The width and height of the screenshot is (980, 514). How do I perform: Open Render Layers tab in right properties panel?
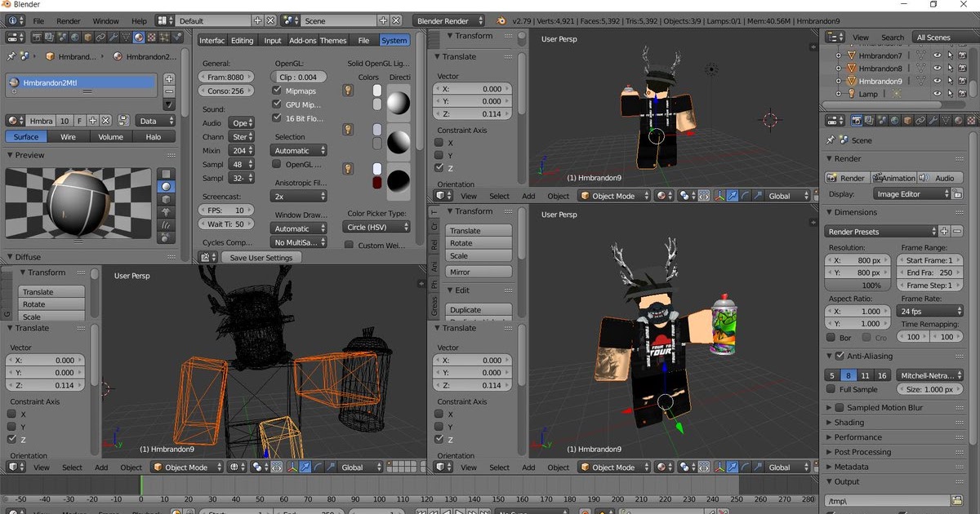869,120
